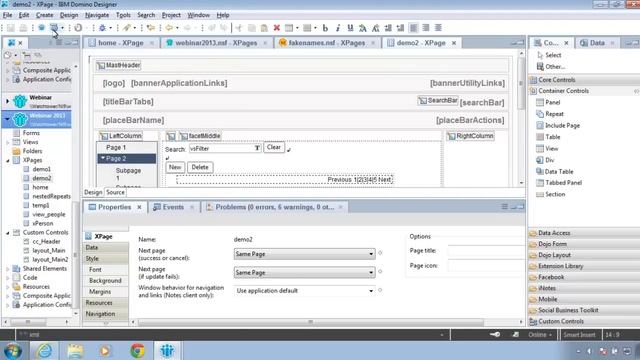
Task: Open the Design menu
Action: pos(69,15)
